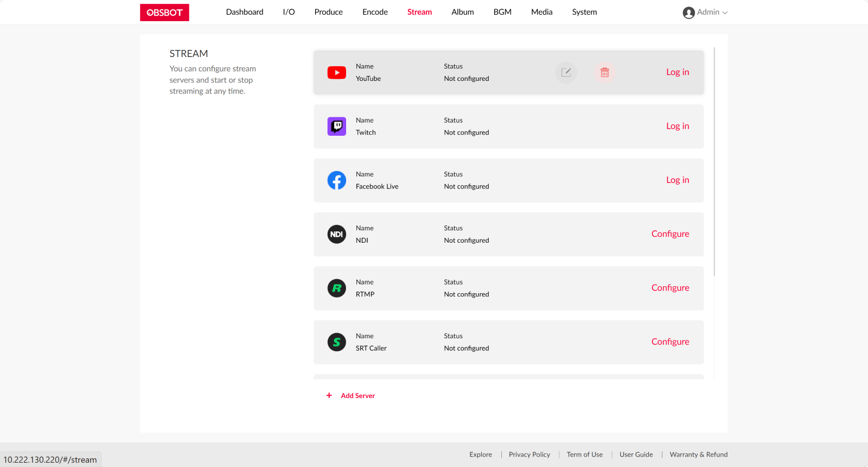Log in to YouTube
868x467 pixels.
click(x=678, y=72)
